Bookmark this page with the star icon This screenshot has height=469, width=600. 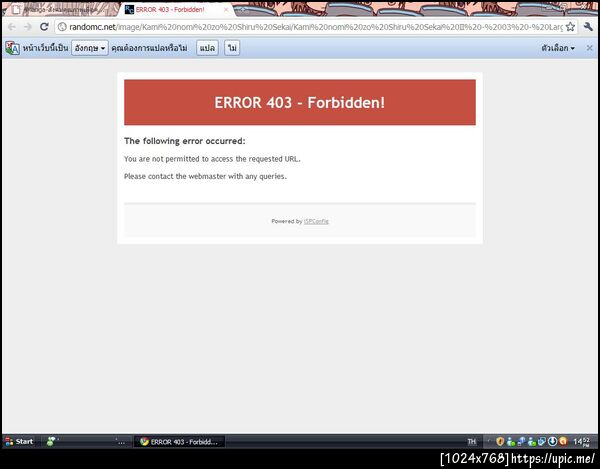[570, 27]
